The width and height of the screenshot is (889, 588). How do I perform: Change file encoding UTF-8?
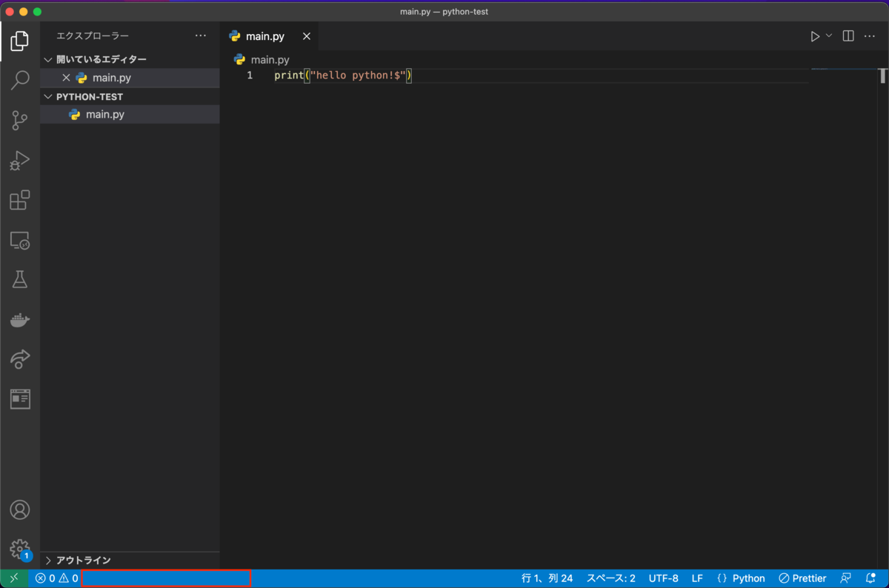pyautogui.click(x=664, y=578)
